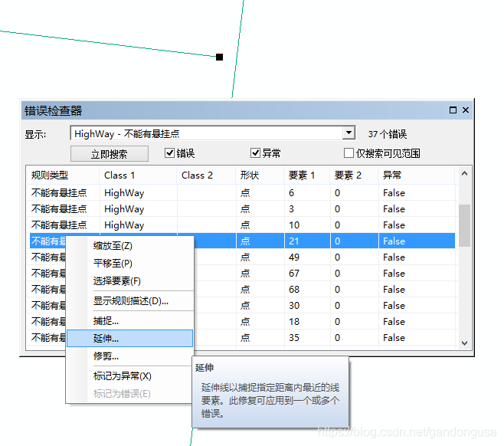Sort by 形状 column header

(x=260, y=175)
